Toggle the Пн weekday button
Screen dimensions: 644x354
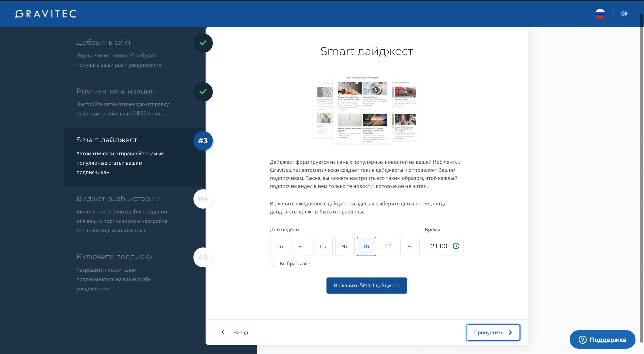click(x=279, y=246)
